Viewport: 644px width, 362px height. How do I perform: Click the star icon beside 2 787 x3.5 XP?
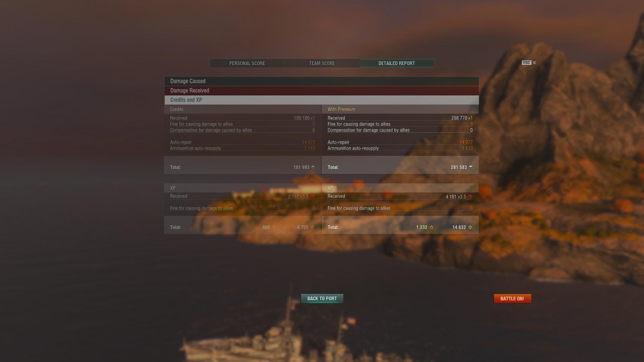(313, 196)
